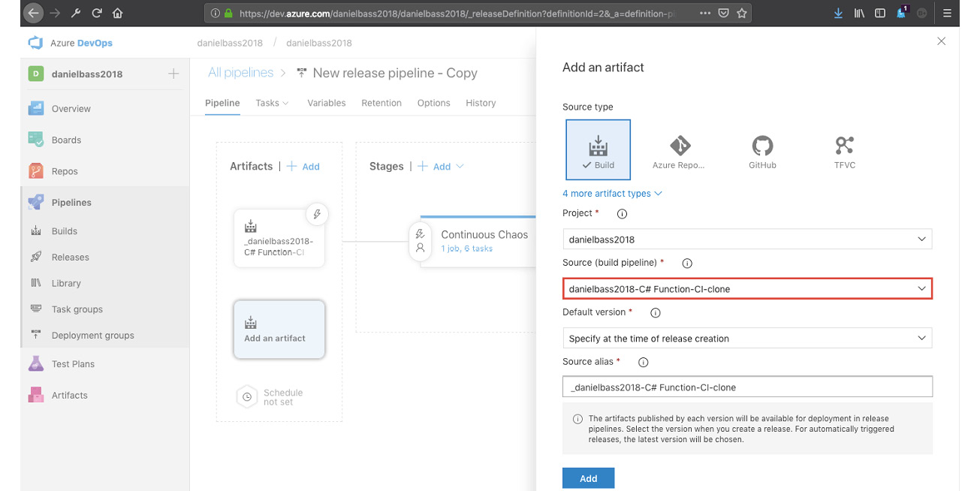Close the Add an artifact panel
Screen dimensions: 980x491
click(942, 41)
